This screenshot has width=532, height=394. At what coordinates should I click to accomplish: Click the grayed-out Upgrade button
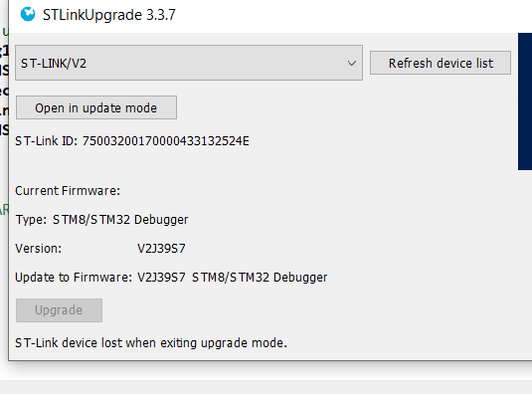click(x=59, y=310)
